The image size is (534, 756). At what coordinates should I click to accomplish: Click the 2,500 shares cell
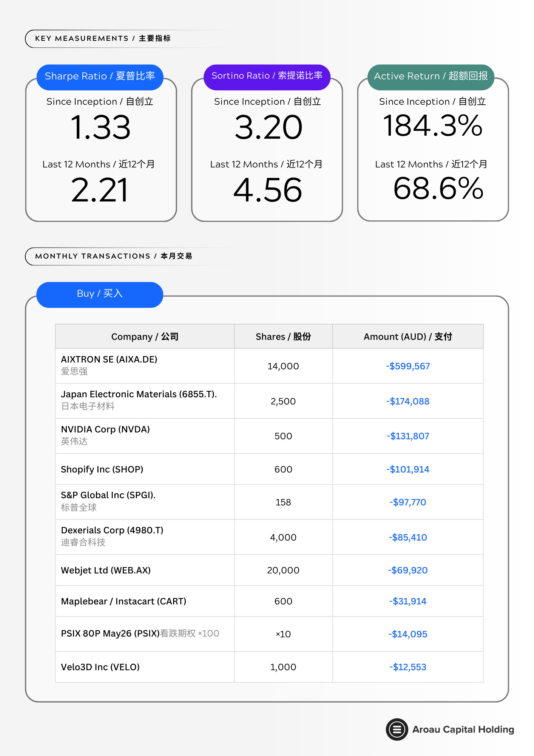283,401
